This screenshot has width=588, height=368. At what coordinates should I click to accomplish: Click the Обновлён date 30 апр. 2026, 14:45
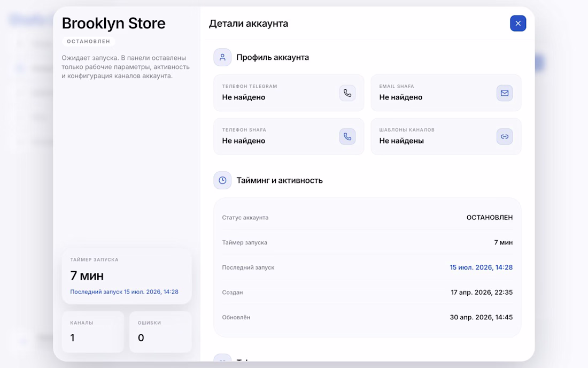click(481, 317)
